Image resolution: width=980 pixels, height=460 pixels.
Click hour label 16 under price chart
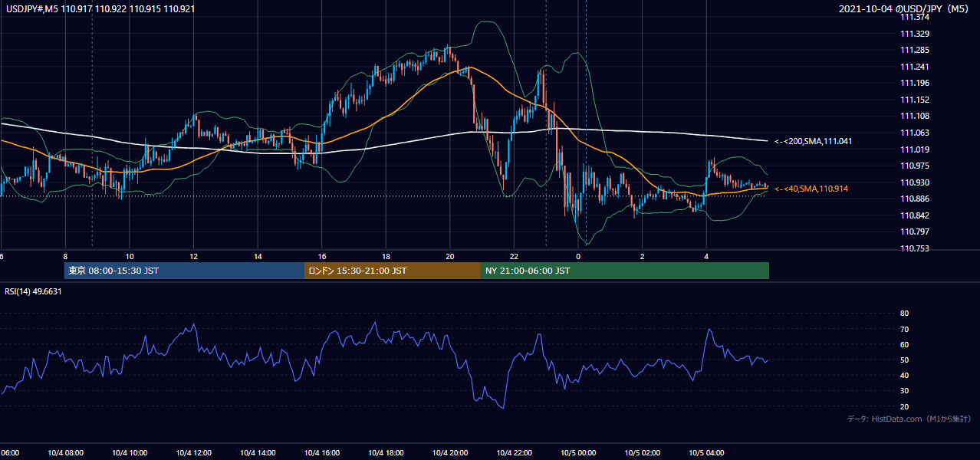[322, 257]
